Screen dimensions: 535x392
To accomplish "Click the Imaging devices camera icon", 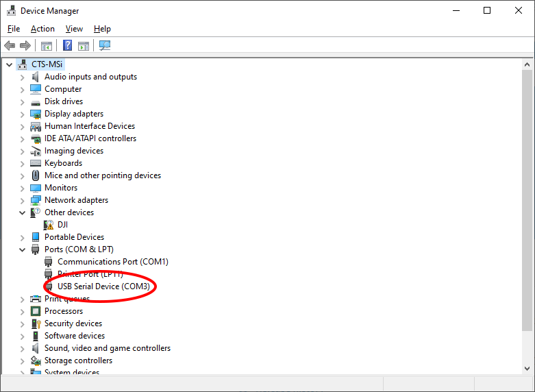I will (x=36, y=151).
